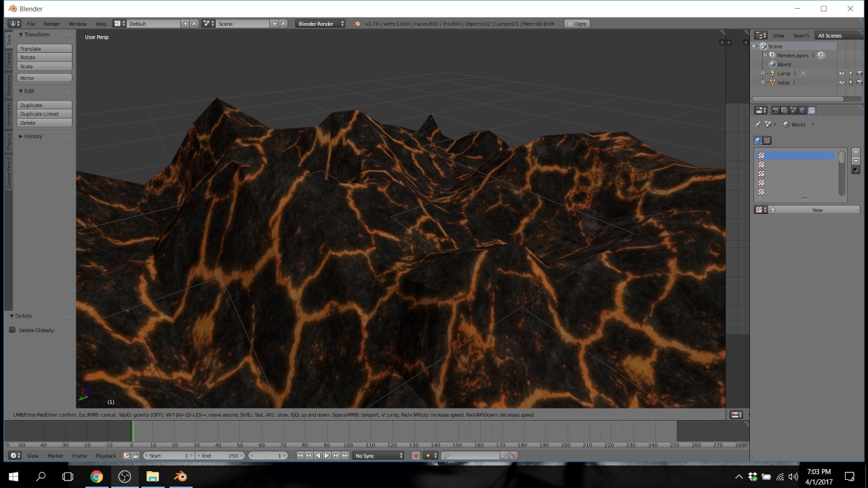The image size is (868, 488).
Task: Open the Texture properties tab
Action: [x=812, y=110]
